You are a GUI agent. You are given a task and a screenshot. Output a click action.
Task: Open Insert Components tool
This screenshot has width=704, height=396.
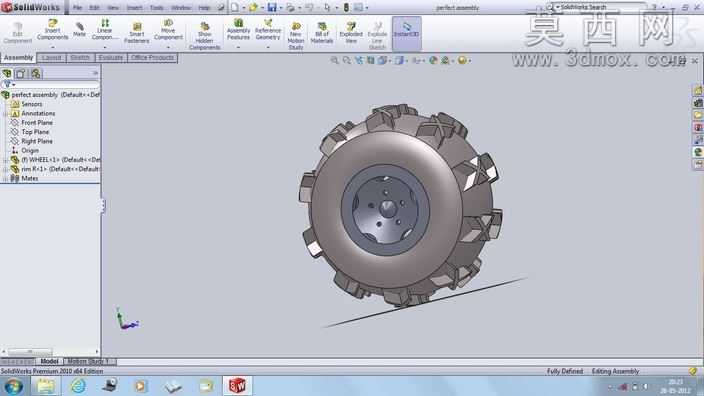53,30
